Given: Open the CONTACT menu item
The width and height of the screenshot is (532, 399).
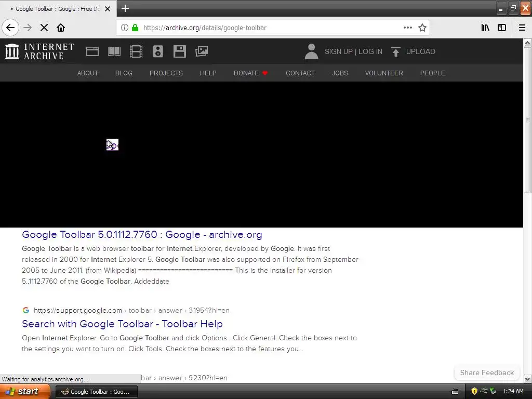Looking at the screenshot, I should coord(300,73).
